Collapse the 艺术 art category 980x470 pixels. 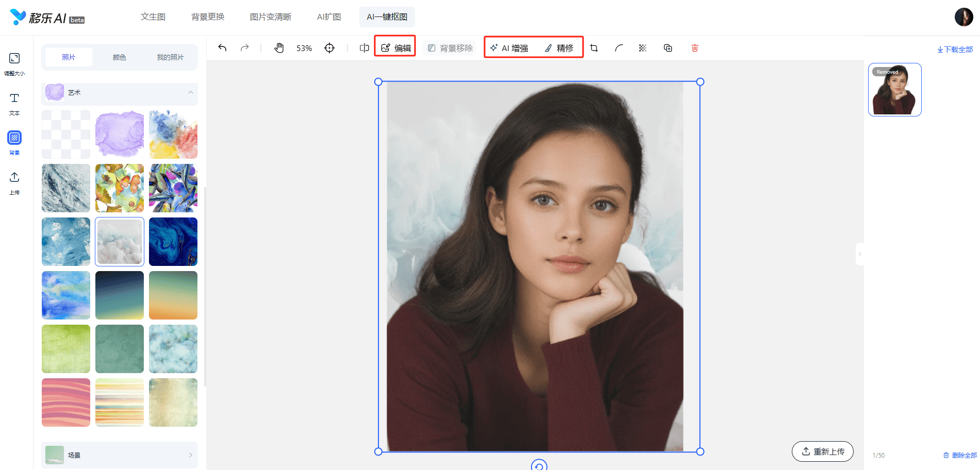[x=120, y=93]
